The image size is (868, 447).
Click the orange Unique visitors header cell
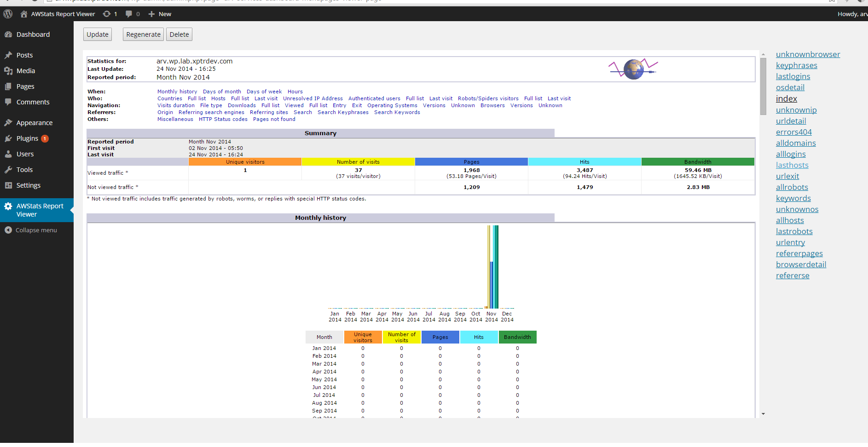[245, 162]
